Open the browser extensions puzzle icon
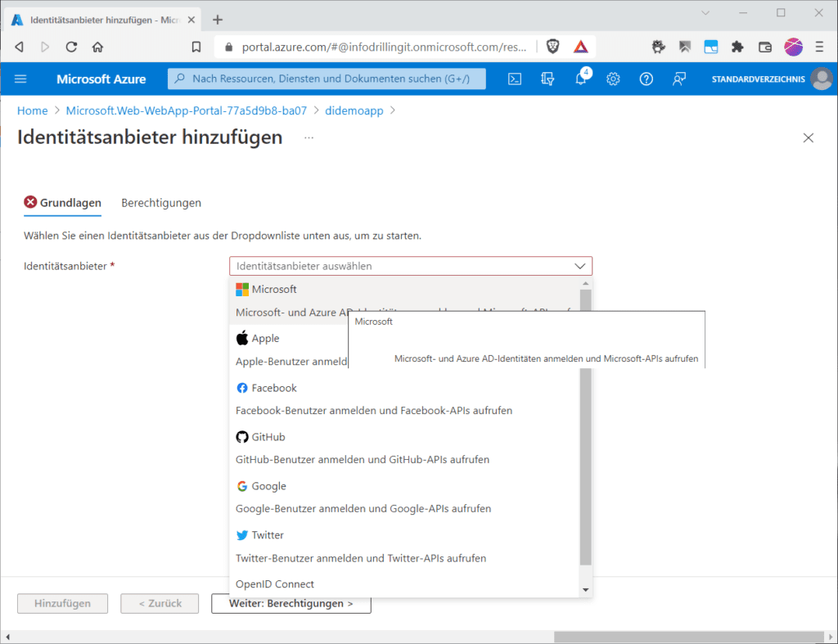 737,47
